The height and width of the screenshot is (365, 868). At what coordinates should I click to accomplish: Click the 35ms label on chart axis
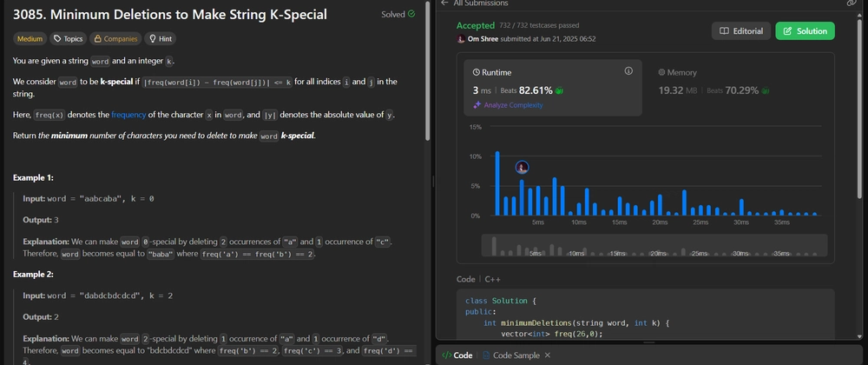tap(782, 222)
